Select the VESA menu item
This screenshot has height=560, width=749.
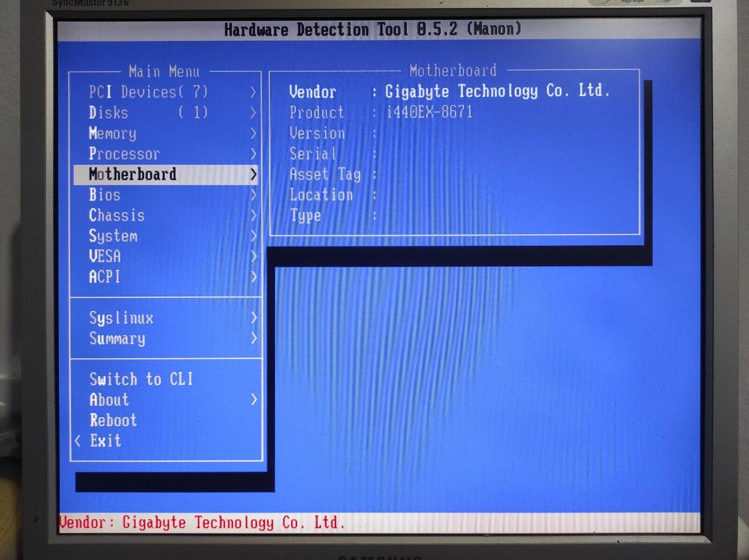105,256
